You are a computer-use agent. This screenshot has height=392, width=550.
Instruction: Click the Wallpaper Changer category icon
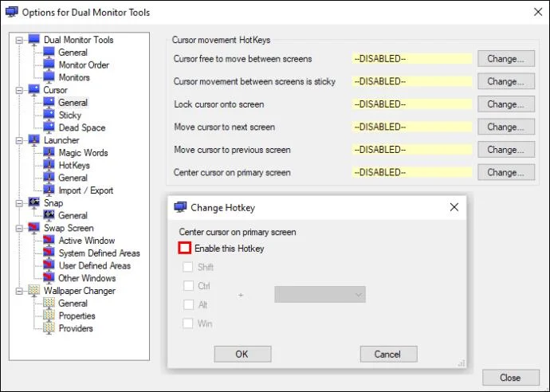click(34, 291)
